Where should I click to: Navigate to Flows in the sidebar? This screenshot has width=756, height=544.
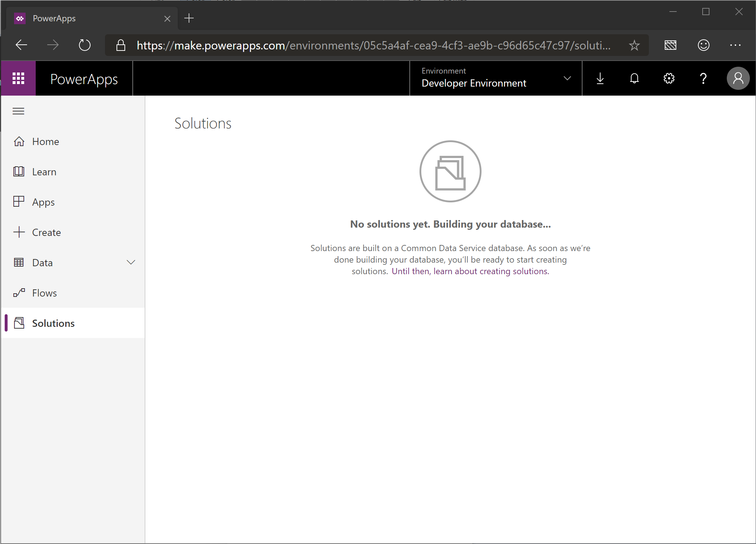click(44, 293)
